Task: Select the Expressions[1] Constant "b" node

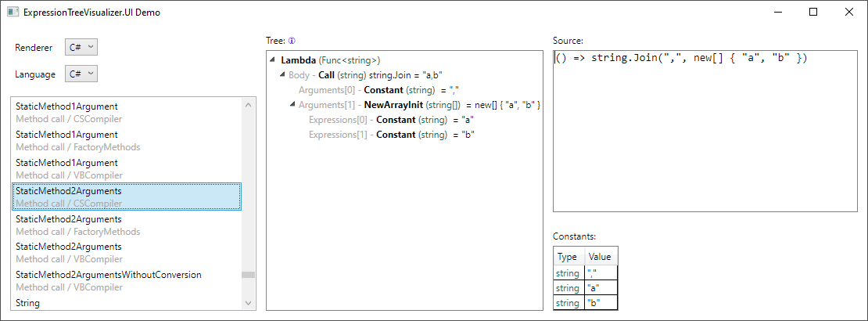Action: click(391, 134)
